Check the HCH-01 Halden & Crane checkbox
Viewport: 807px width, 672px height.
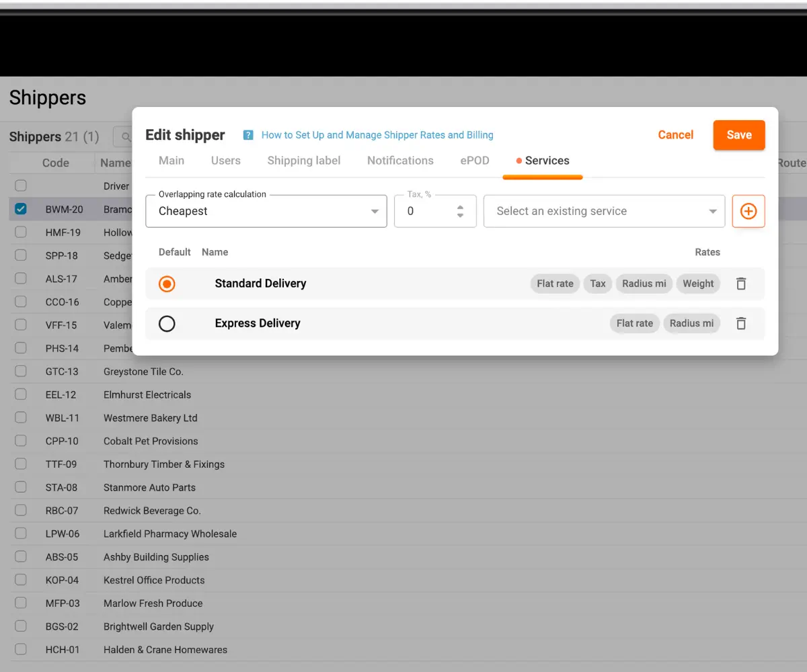pyautogui.click(x=21, y=649)
